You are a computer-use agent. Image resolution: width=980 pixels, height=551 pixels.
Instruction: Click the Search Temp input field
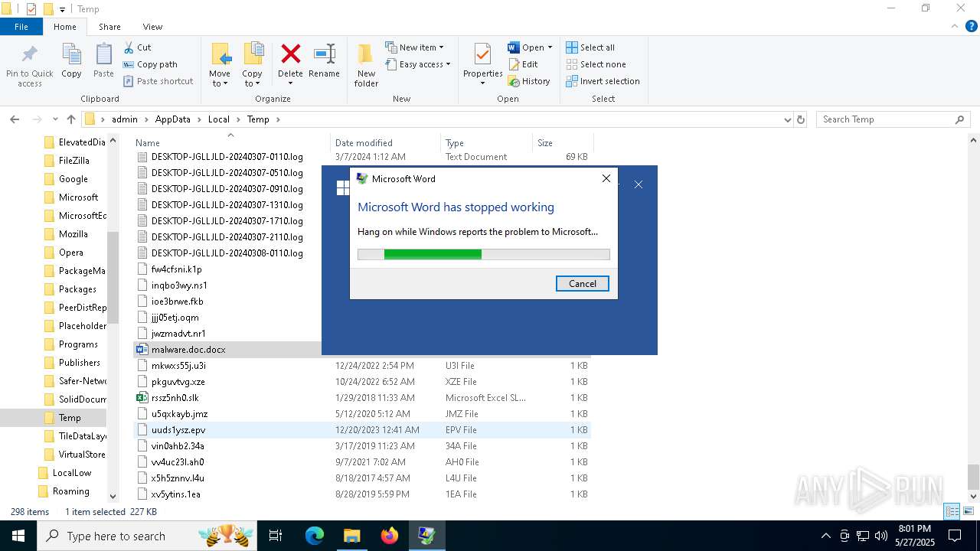(886, 119)
